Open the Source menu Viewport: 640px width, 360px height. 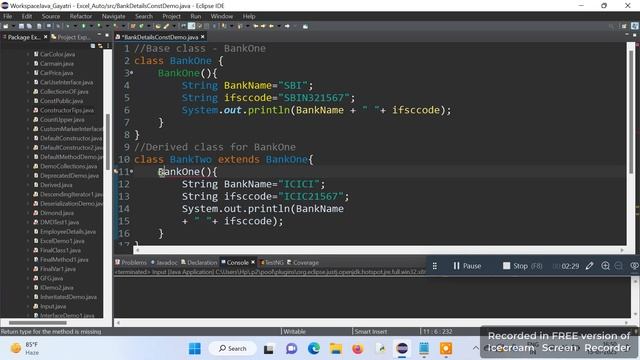(x=51, y=16)
